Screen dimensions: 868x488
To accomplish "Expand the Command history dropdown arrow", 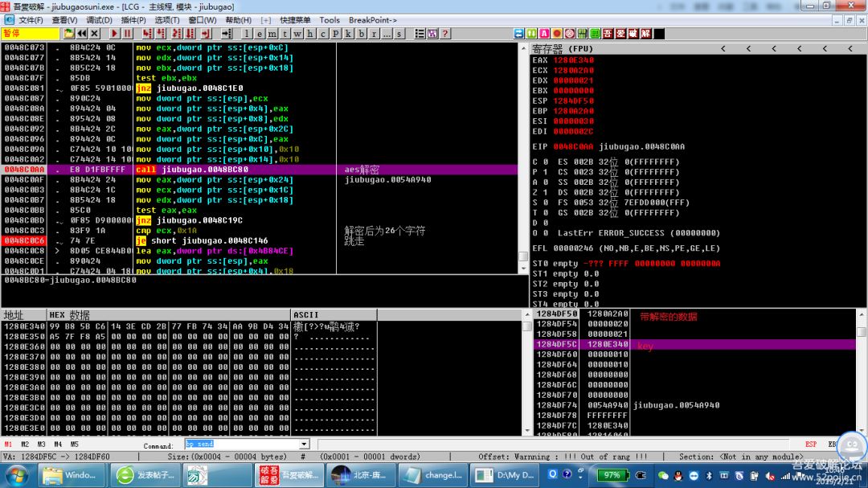I will [x=304, y=444].
